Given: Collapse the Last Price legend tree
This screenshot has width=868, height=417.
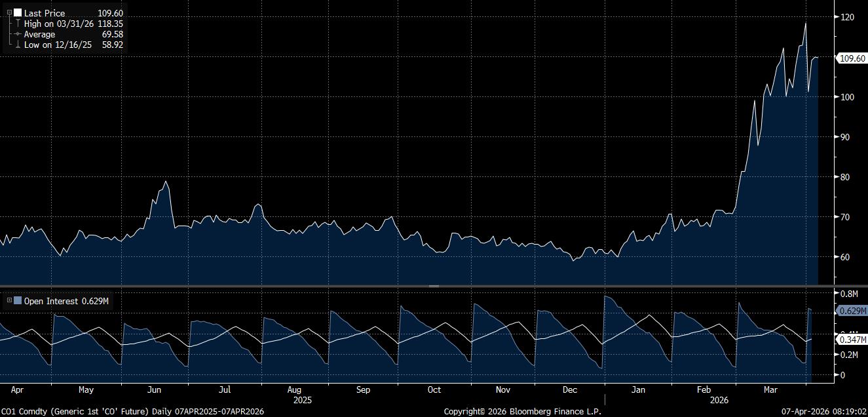Looking at the screenshot, I should pyautogui.click(x=9, y=13).
